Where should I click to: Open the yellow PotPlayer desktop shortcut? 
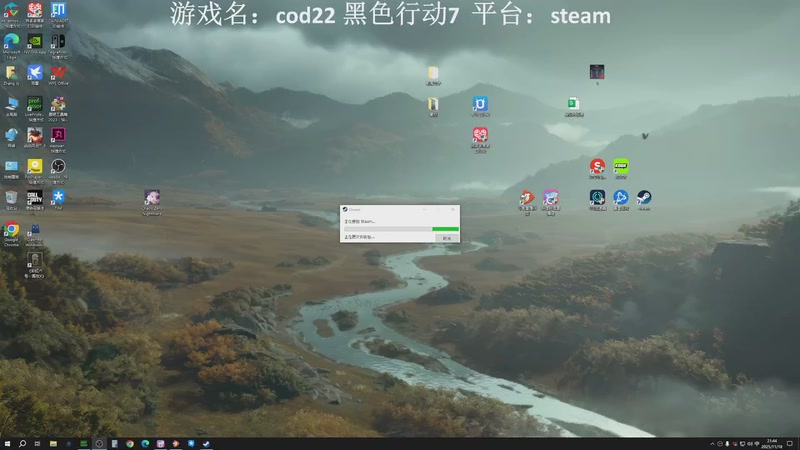point(35,166)
